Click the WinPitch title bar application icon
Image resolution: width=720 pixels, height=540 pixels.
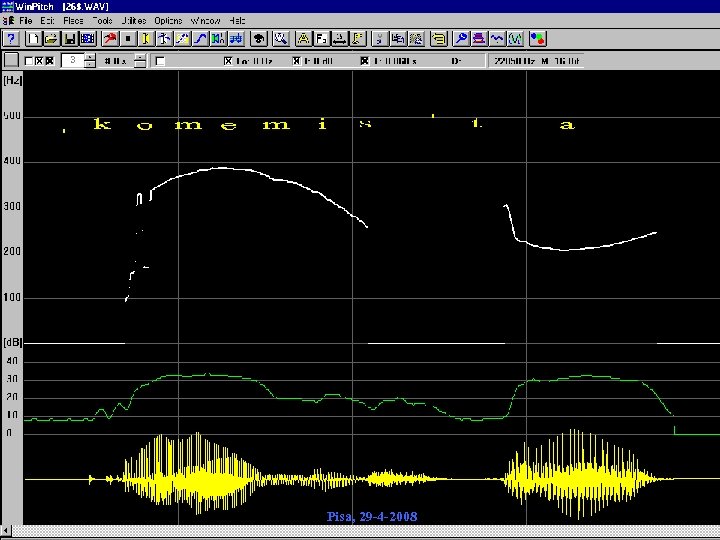[8, 6]
